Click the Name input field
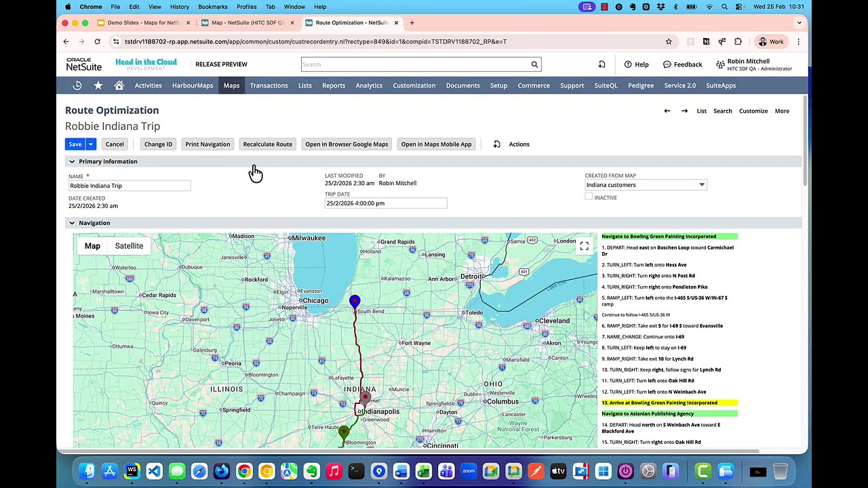 [130, 186]
